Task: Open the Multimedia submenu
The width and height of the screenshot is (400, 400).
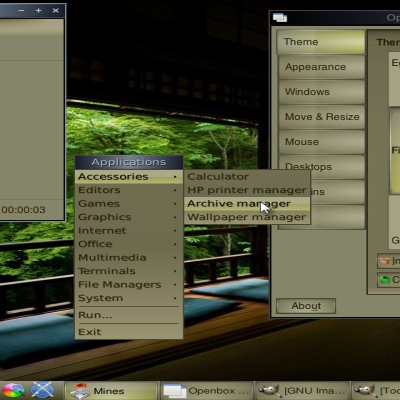Action: (129, 258)
